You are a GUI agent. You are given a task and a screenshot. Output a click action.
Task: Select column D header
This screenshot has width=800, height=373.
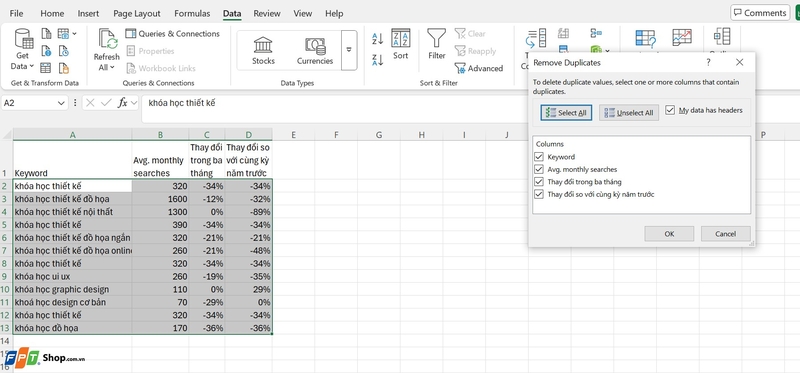[x=248, y=135]
